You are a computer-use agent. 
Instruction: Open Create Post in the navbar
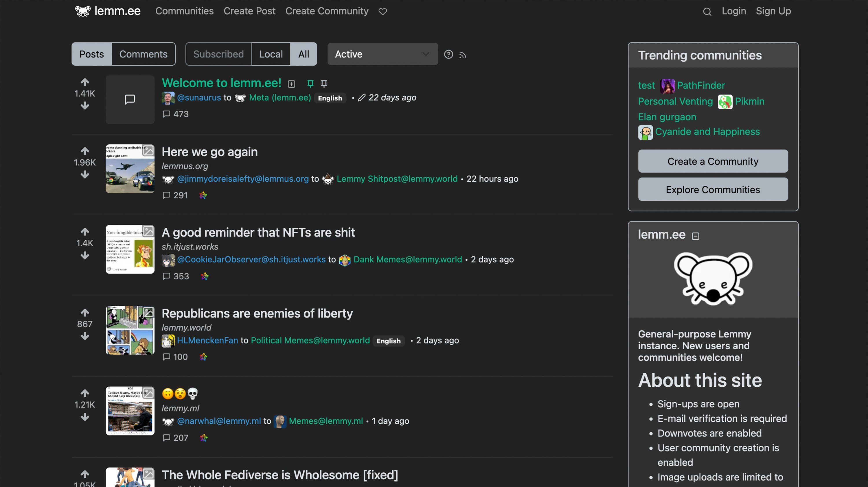(x=249, y=11)
